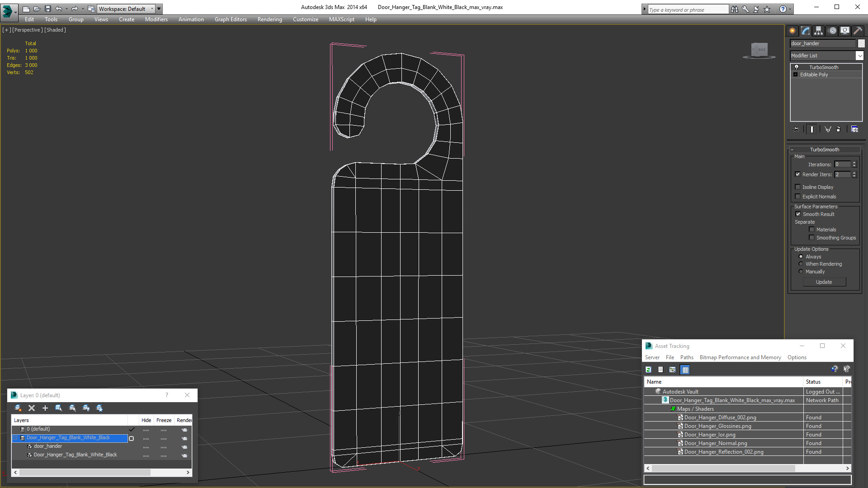
Task: Open the Motion command panel tab
Action: click(832, 31)
